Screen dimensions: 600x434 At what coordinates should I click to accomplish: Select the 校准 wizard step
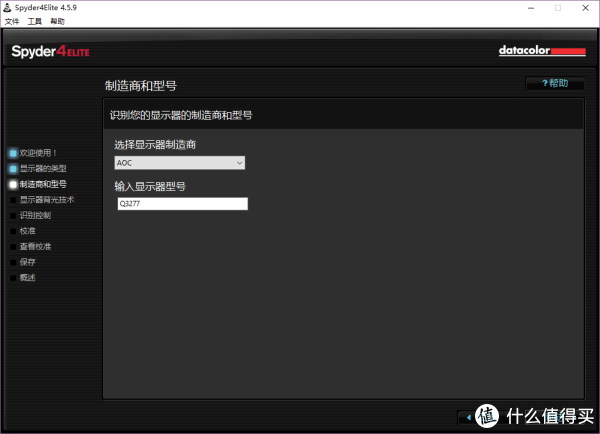click(x=23, y=231)
